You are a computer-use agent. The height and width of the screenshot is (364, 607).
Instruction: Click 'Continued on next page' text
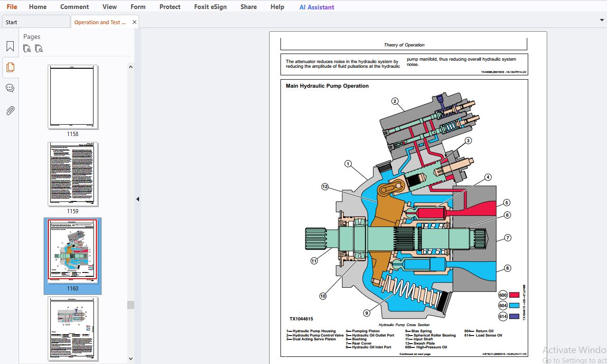[415, 354]
